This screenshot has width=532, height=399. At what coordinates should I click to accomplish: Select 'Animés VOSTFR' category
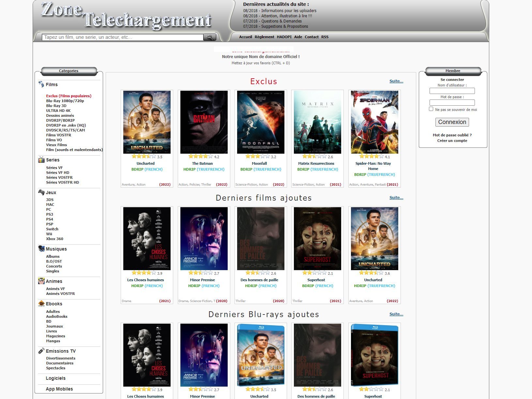pos(60,294)
